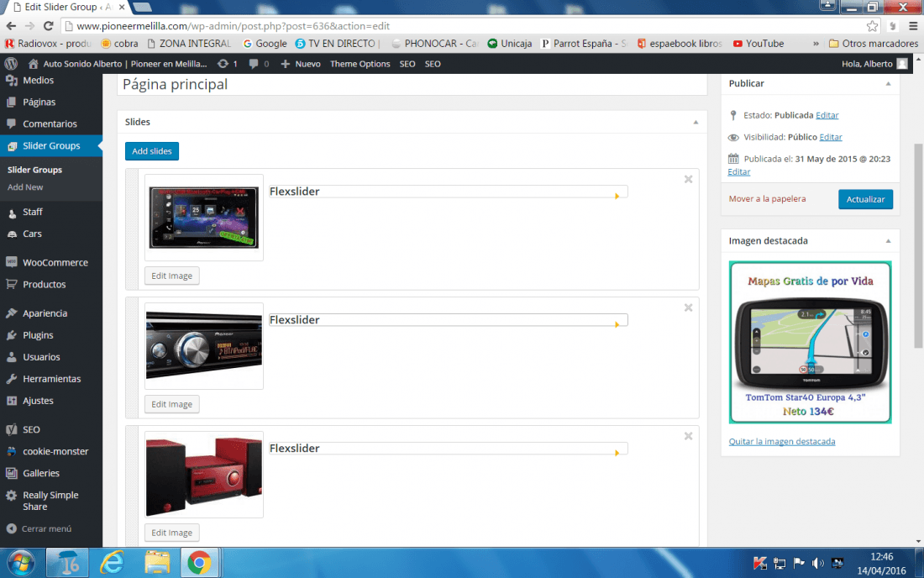Click the Plugins plug icon

click(x=11, y=334)
